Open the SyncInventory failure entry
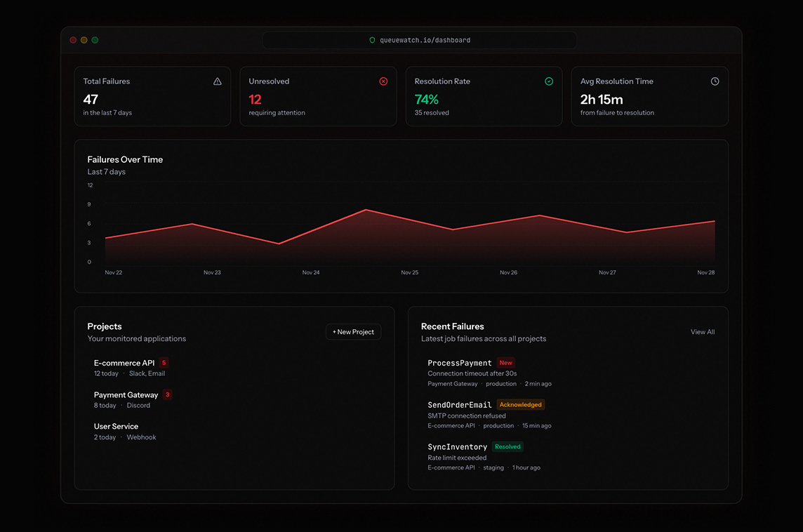Screen dimensions: 803x532 pos(457,447)
